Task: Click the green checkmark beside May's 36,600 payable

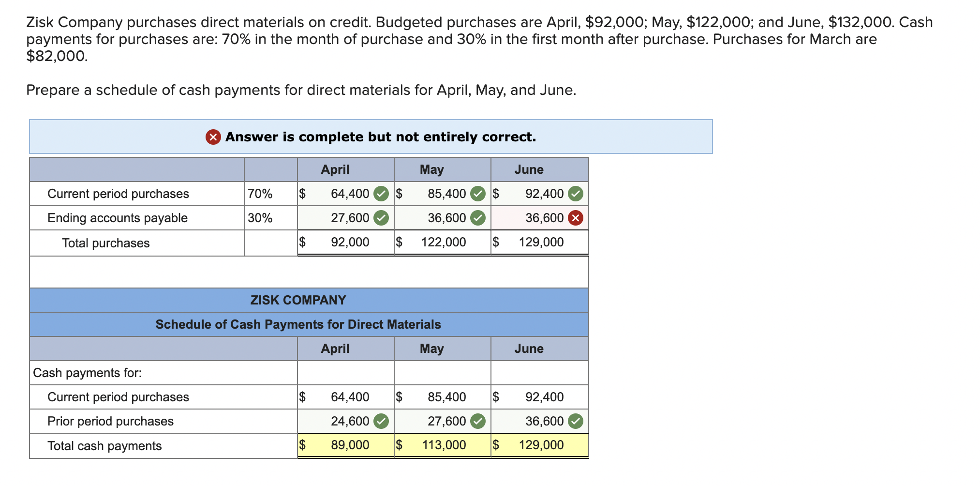Action: [478, 218]
